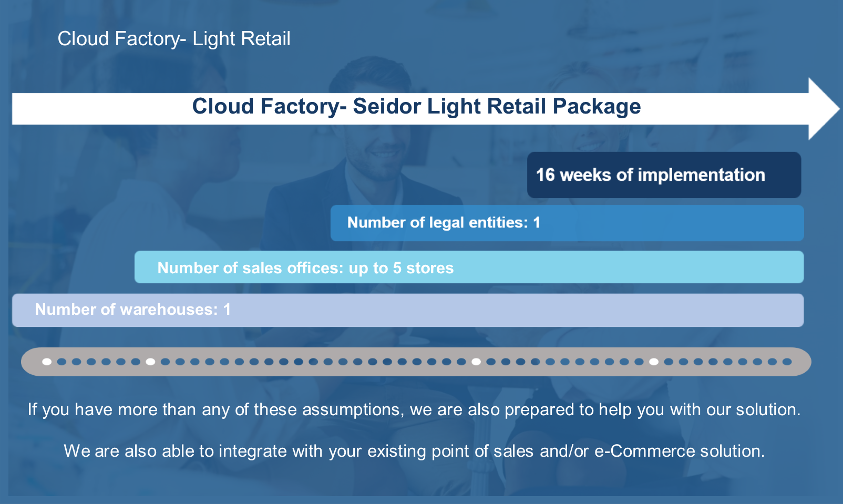Click the fourth white dot on the timeline
The image size is (843, 504).
tap(654, 362)
